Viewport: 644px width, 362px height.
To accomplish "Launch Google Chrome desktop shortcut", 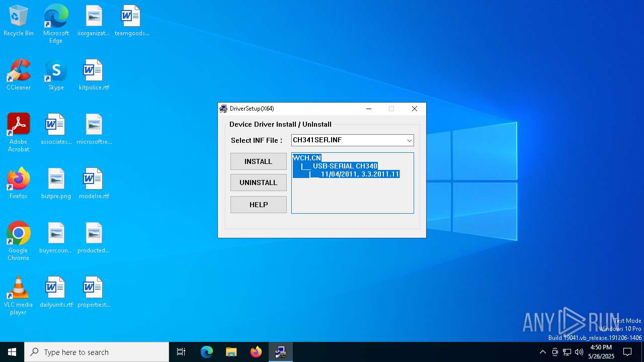I will [19, 241].
